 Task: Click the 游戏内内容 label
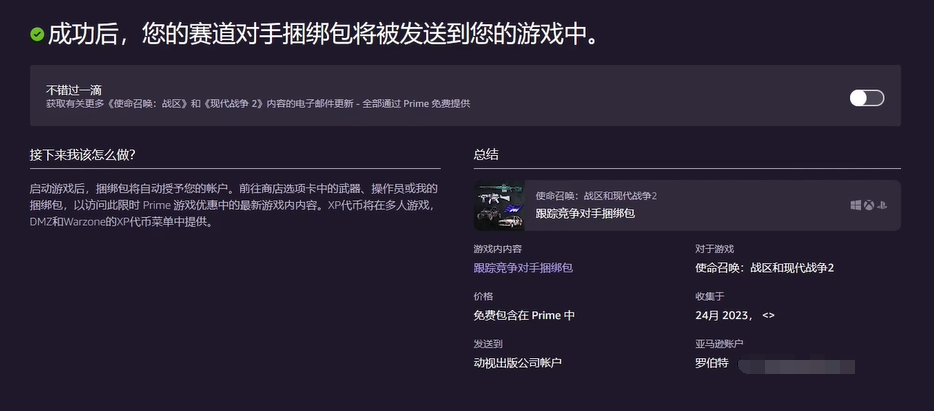click(x=497, y=249)
